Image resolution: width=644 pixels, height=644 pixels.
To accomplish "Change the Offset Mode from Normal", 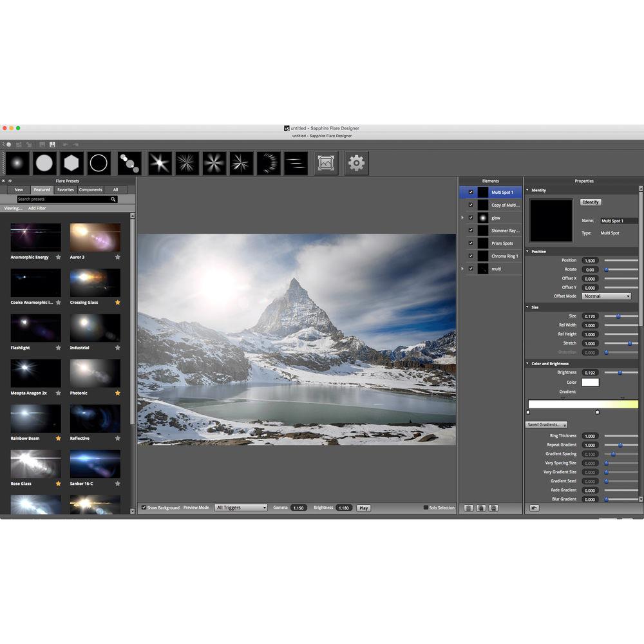I will tap(606, 296).
